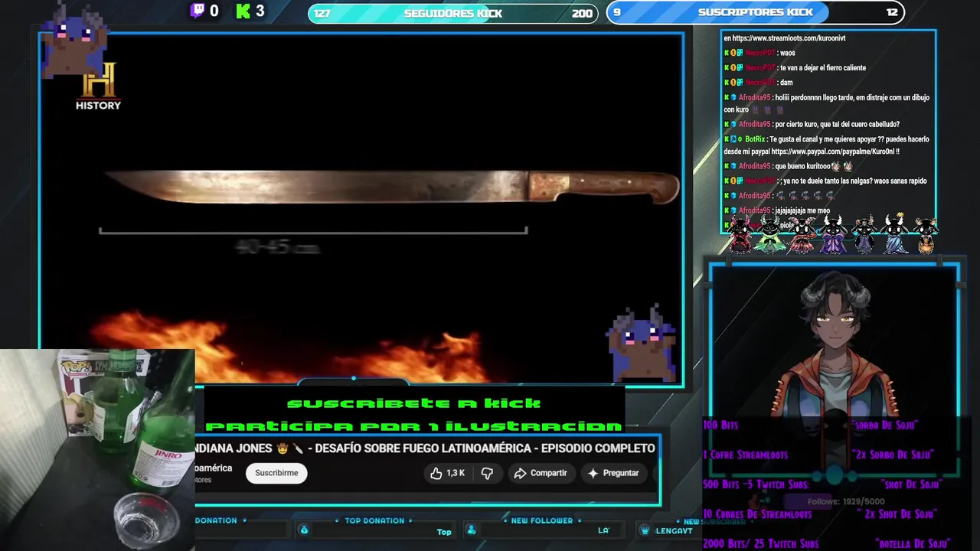Click the chat message 'waos'
Viewport: 980px width, 551px height.
tap(787, 53)
